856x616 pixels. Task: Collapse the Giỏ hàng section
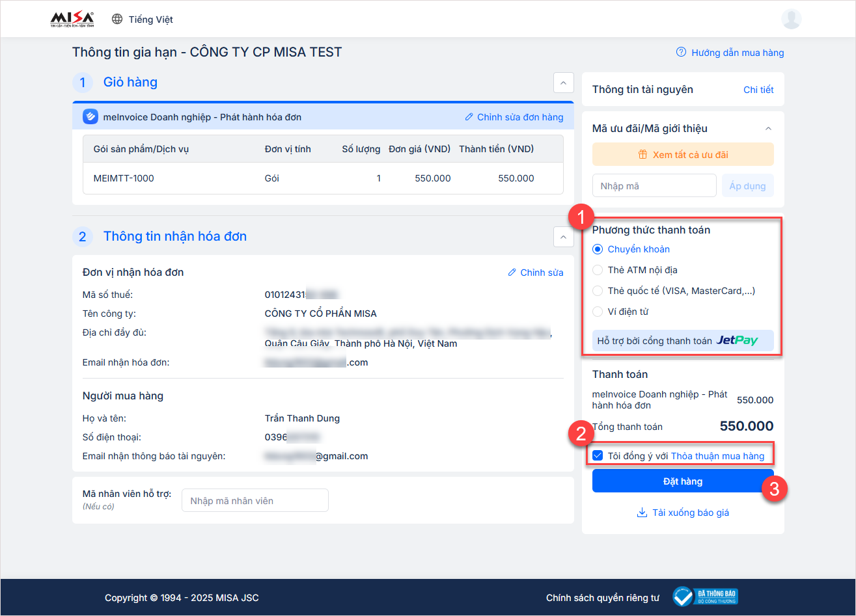563,83
